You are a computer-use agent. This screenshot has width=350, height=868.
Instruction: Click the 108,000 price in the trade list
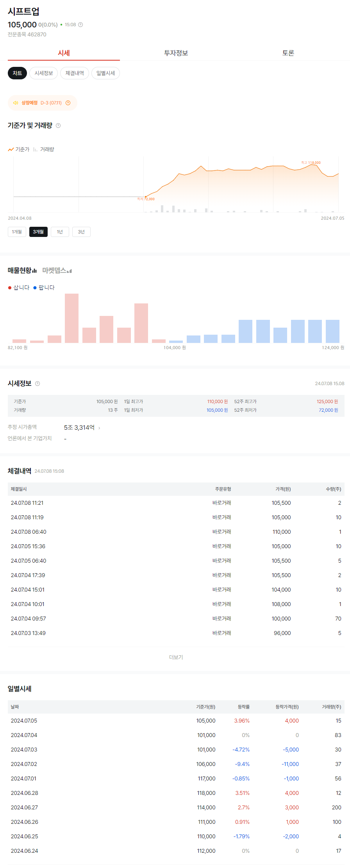[281, 604]
